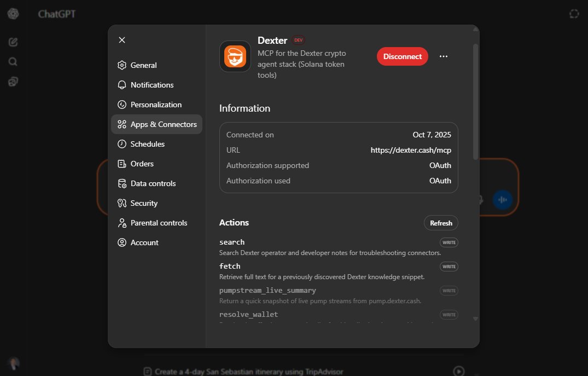Click the Data controls database icon

click(122, 183)
